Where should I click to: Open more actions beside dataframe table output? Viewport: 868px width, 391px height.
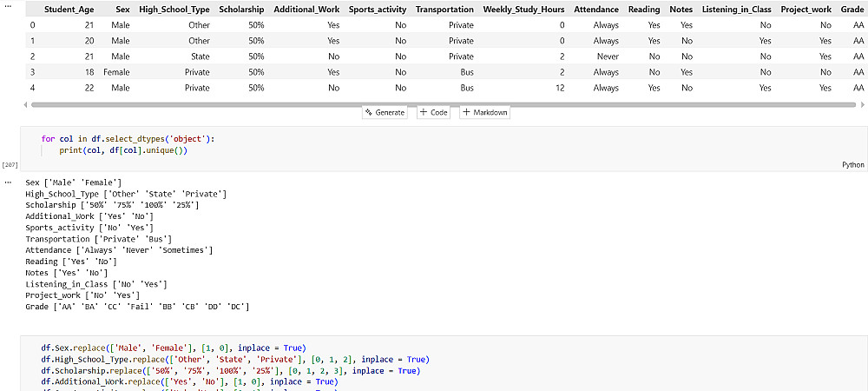coord(8,5)
